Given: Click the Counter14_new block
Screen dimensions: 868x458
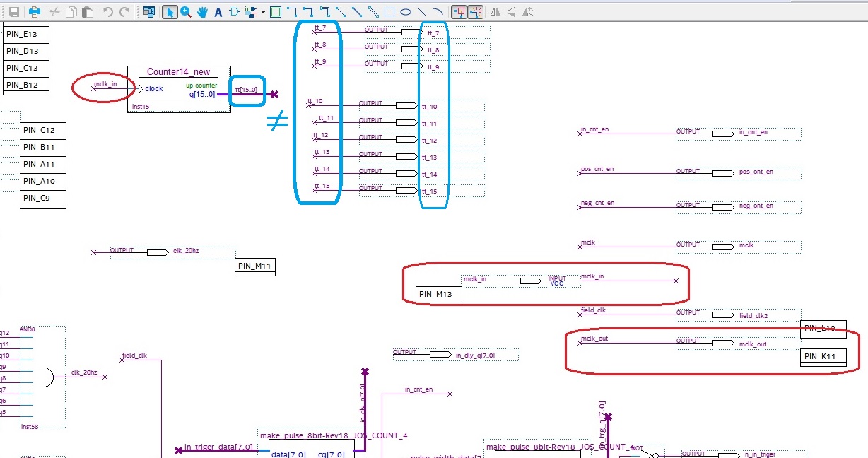Looking at the screenshot, I should [179, 89].
